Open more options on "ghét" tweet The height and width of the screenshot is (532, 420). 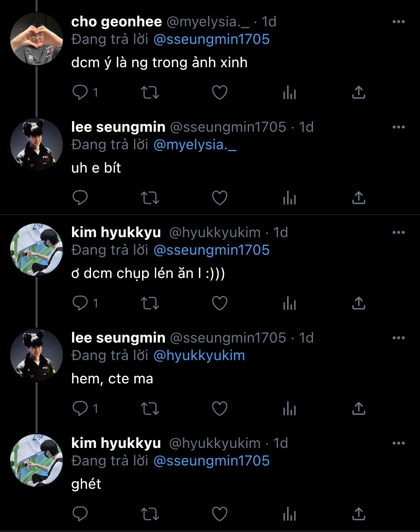(x=399, y=444)
